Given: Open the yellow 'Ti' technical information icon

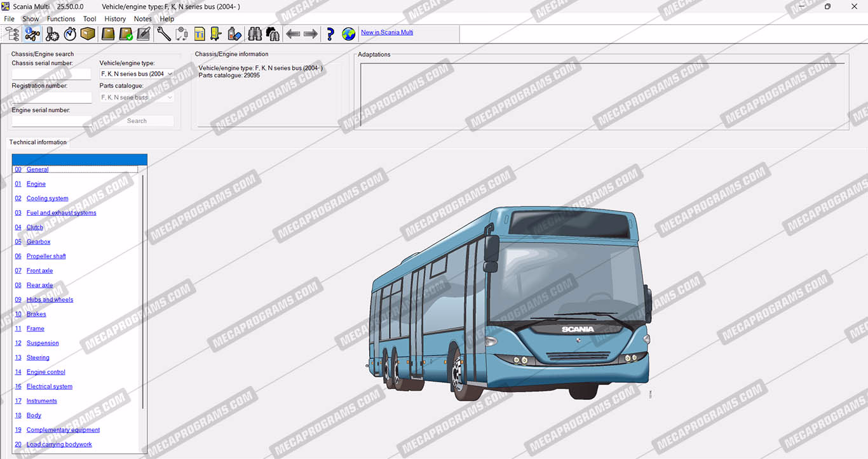Looking at the screenshot, I should click(x=200, y=34).
